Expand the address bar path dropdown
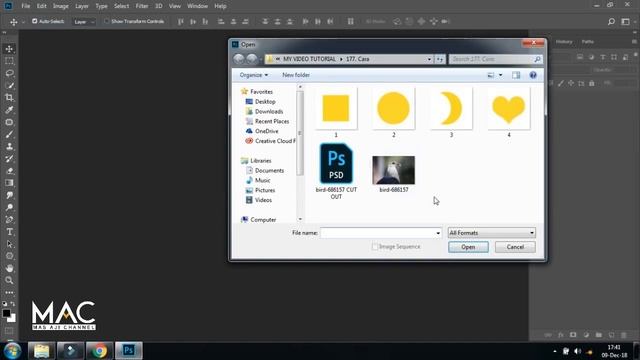 (429, 59)
